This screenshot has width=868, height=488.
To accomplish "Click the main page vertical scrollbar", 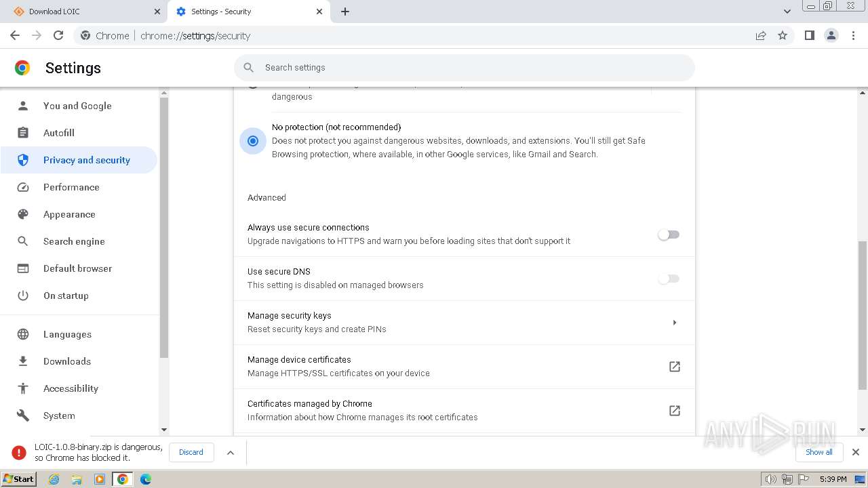I will (x=863, y=315).
